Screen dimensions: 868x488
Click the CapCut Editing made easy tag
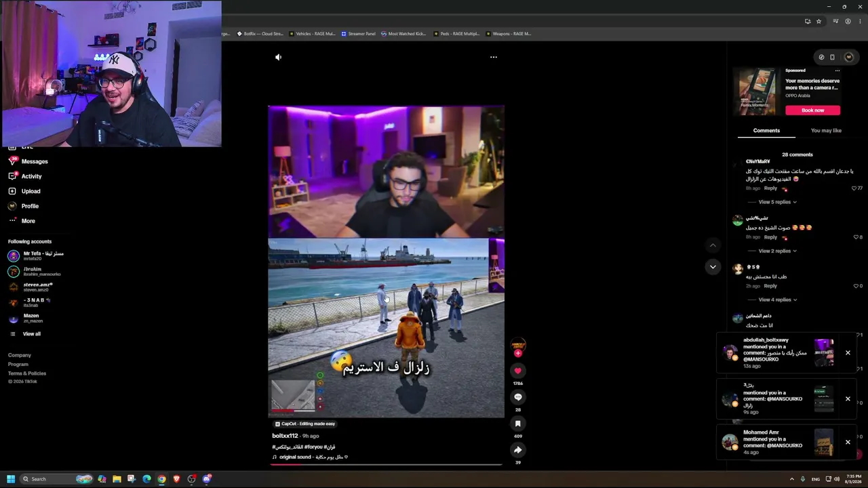pyautogui.click(x=305, y=424)
